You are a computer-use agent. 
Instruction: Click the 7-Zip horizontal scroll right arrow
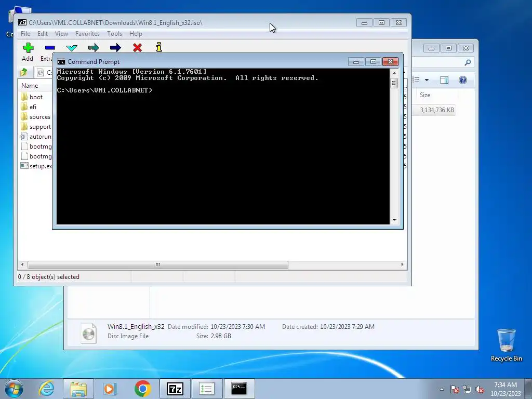[x=403, y=264]
